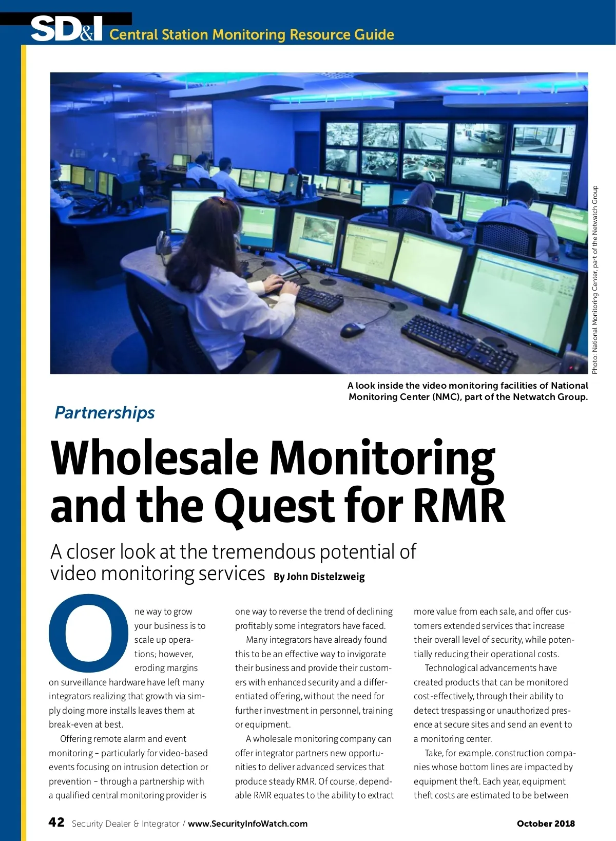Image resolution: width=616 pixels, height=841 pixels.
Task: Click the paragraph starting 'A wholesale monitoring company can'
Action: click(x=314, y=767)
